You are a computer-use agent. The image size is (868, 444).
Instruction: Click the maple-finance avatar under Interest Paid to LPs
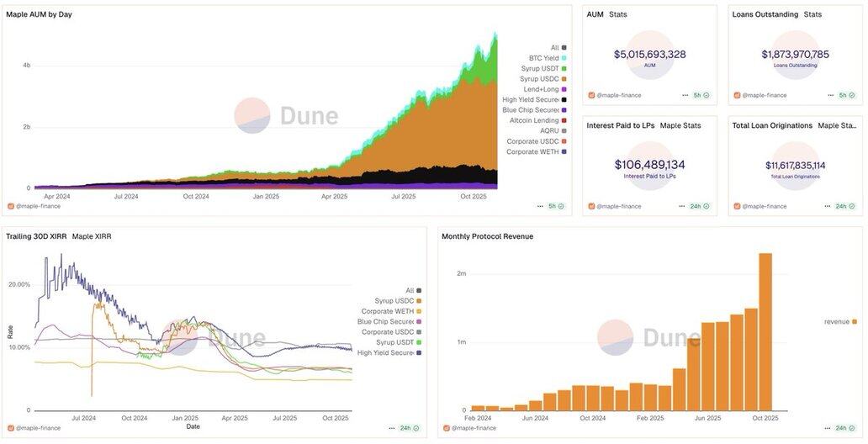click(592, 206)
